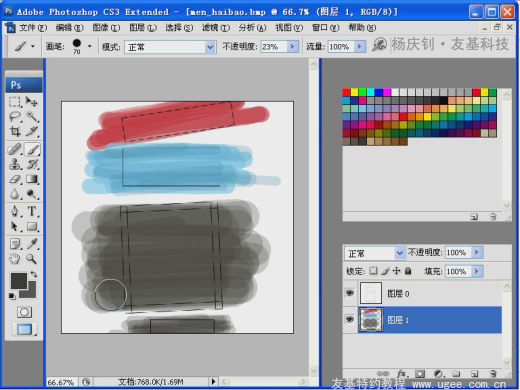Open the status bar info flyout arrow

(x=214, y=381)
